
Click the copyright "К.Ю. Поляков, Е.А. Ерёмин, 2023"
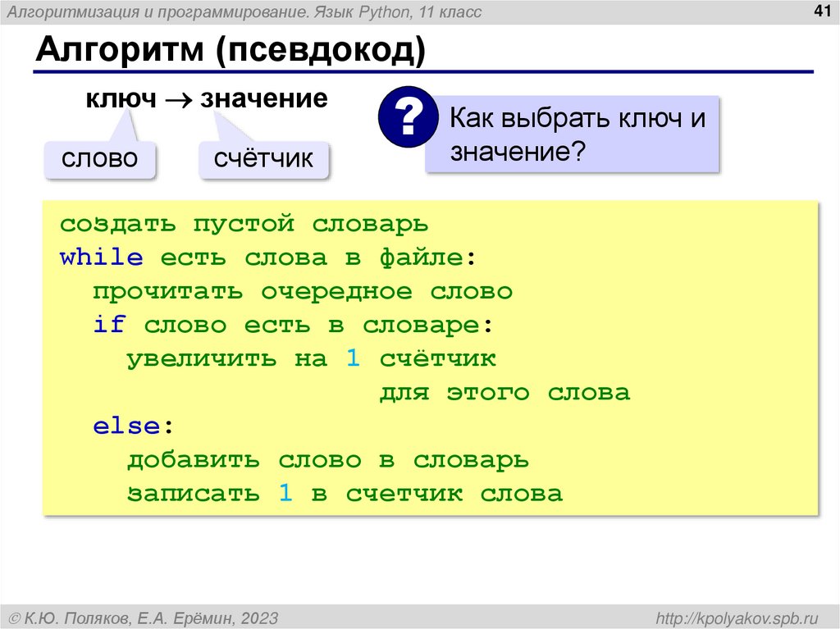[x=144, y=618]
